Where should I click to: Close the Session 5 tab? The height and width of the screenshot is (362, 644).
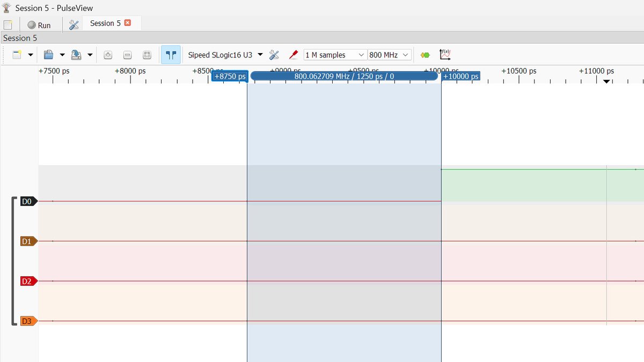click(x=127, y=23)
